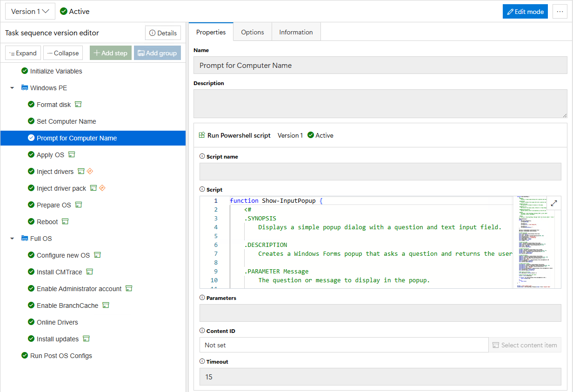Click the content icon next to Install CMTrace
The image size is (573, 392).
90,272
